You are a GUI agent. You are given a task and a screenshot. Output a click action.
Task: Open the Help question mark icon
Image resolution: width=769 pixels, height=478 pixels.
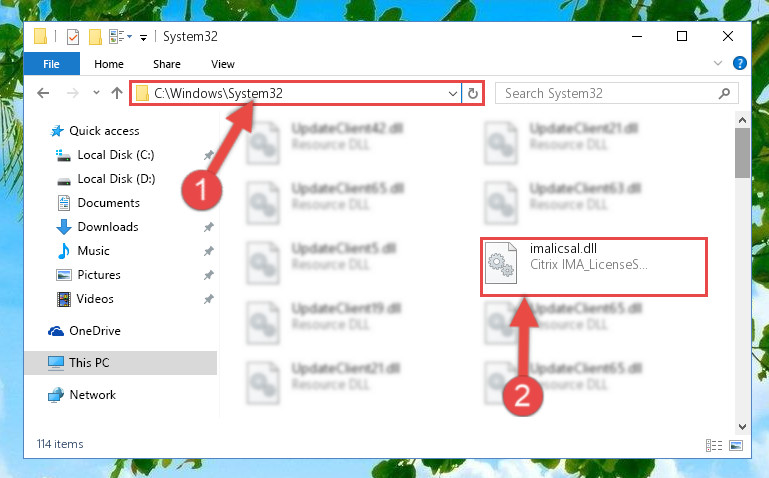(739, 63)
